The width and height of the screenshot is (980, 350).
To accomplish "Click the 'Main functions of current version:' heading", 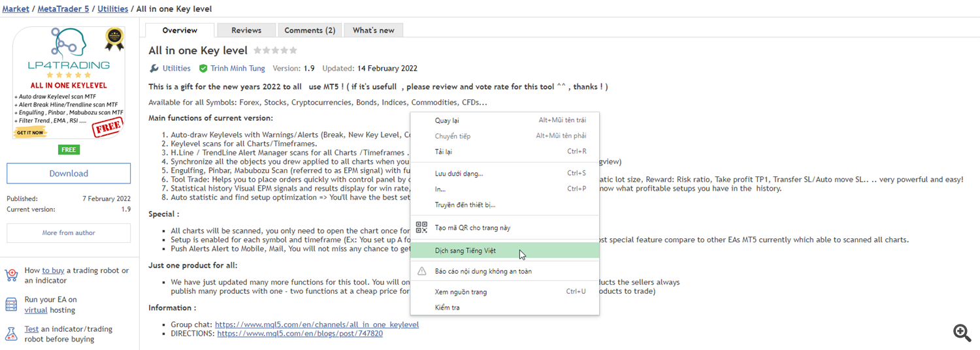I will point(210,118).
